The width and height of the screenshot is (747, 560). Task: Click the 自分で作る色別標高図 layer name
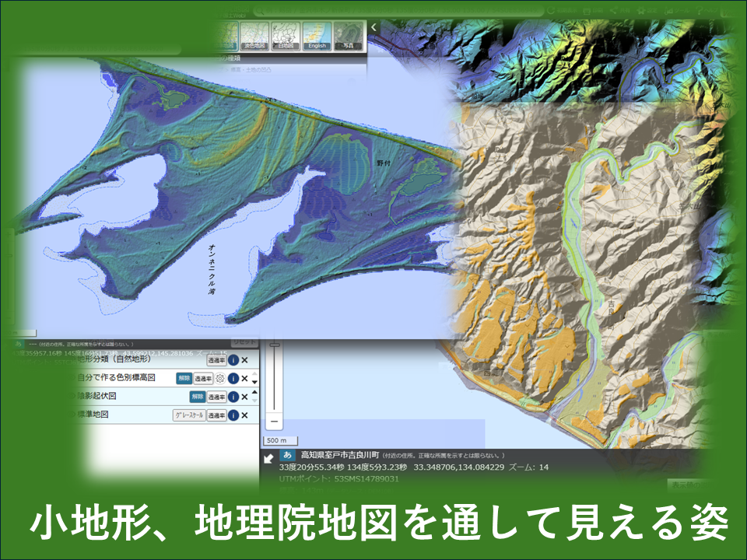(x=116, y=378)
